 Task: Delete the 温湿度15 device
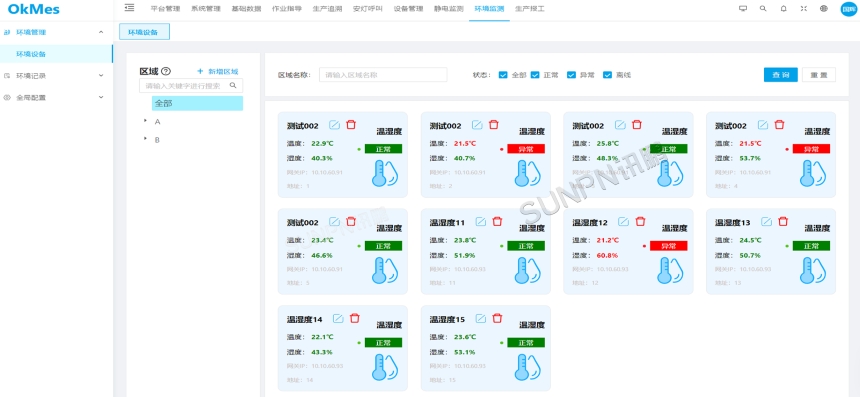pos(497,318)
